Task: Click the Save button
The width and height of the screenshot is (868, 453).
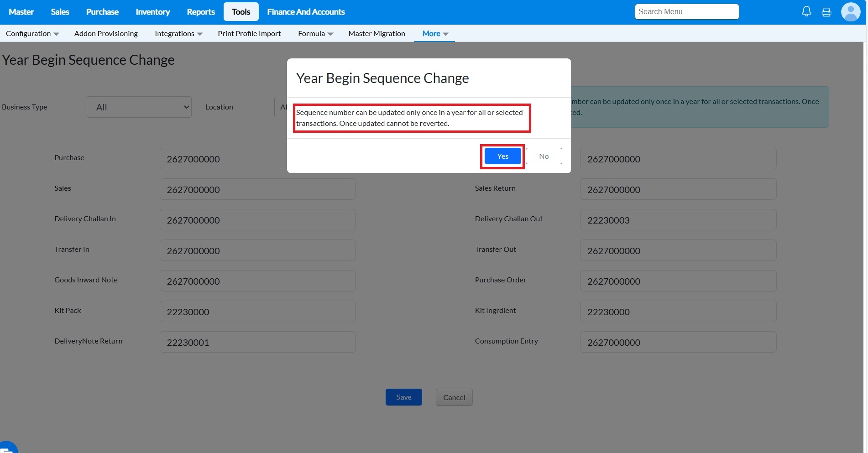Action: 403,397
